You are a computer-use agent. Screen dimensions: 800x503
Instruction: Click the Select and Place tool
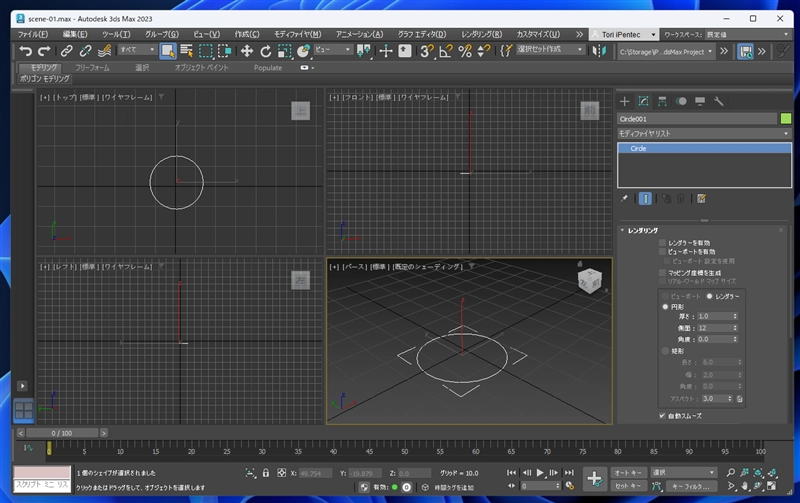[304, 51]
